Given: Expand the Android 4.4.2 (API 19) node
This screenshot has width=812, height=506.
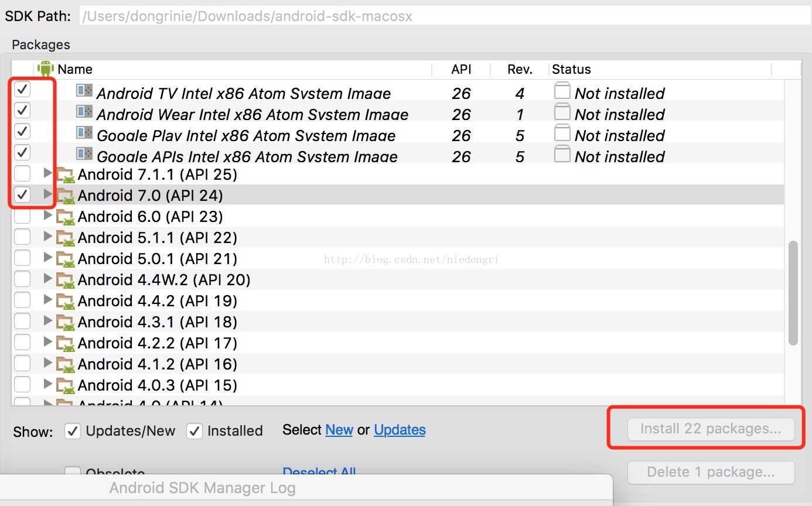Looking at the screenshot, I should coord(48,300).
